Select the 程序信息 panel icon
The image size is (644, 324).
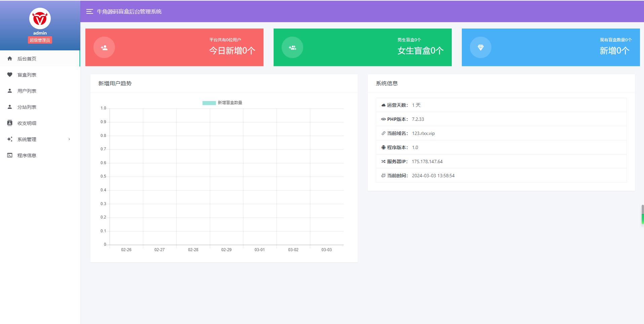(x=10, y=155)
